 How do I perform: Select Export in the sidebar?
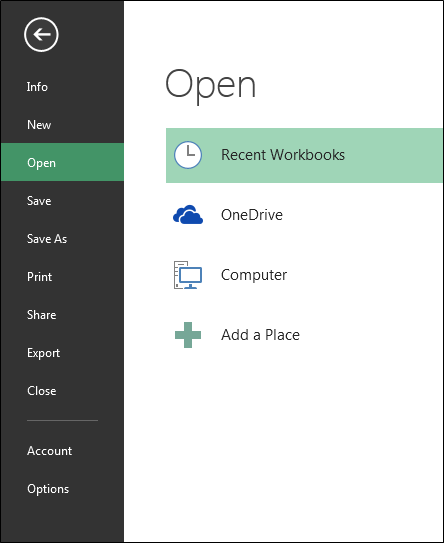[x=43, y=353]
